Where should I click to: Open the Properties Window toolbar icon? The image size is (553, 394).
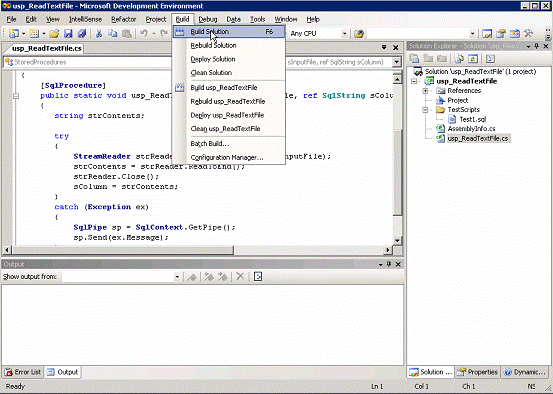point(501,34)
